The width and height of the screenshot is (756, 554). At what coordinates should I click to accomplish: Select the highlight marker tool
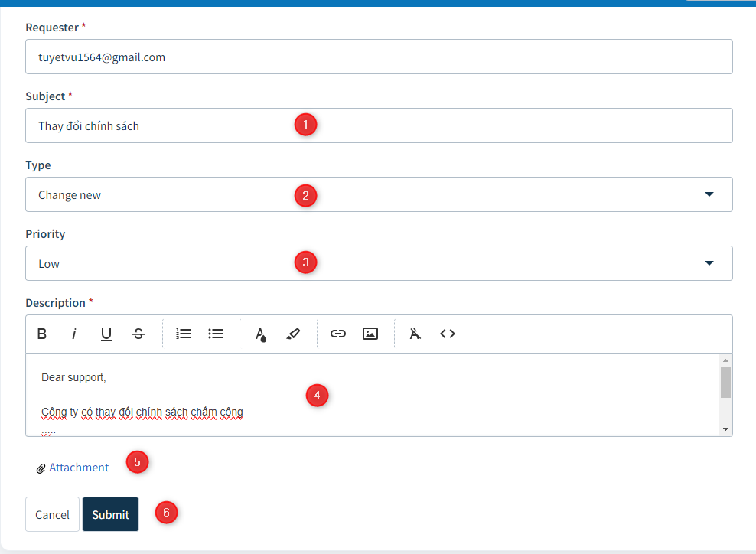293,334
